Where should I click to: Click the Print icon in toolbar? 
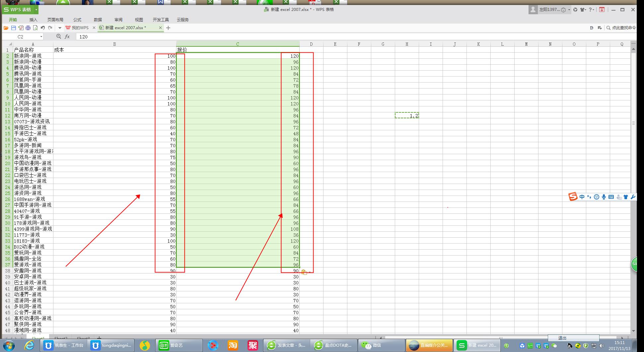pos(28,28)
